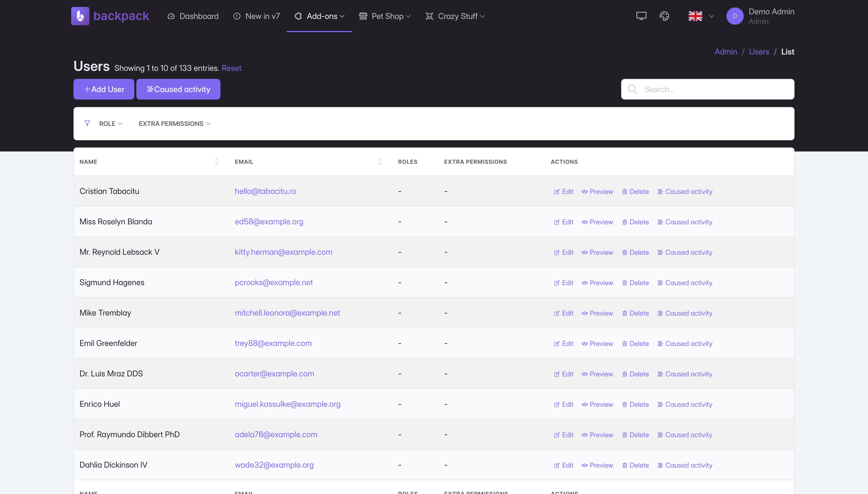Click the top Caused activity button
This screenshot has width=868, height=494.
[178, 89]
